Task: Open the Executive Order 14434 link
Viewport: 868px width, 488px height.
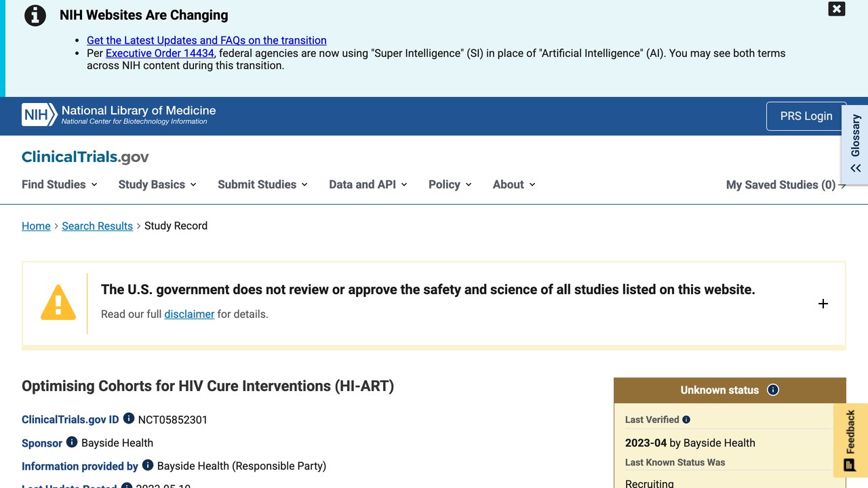Action: [x=160, y=53]
